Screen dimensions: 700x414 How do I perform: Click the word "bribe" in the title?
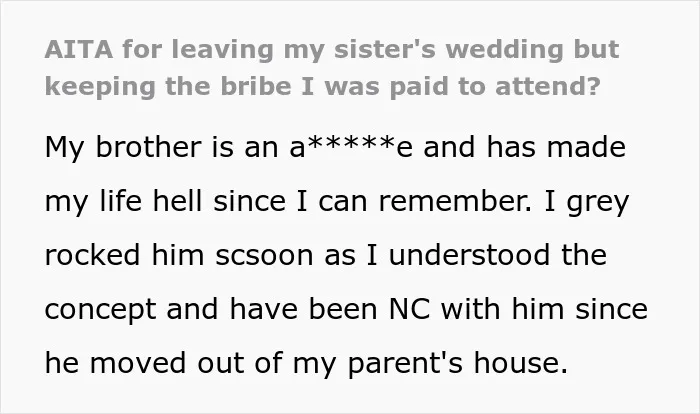pos(256,86)
